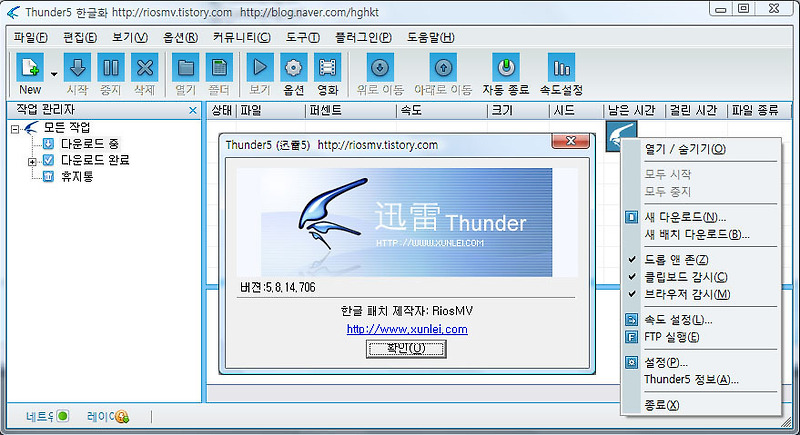Click the 아래로 이동 toolbar icon

(443, 68)
